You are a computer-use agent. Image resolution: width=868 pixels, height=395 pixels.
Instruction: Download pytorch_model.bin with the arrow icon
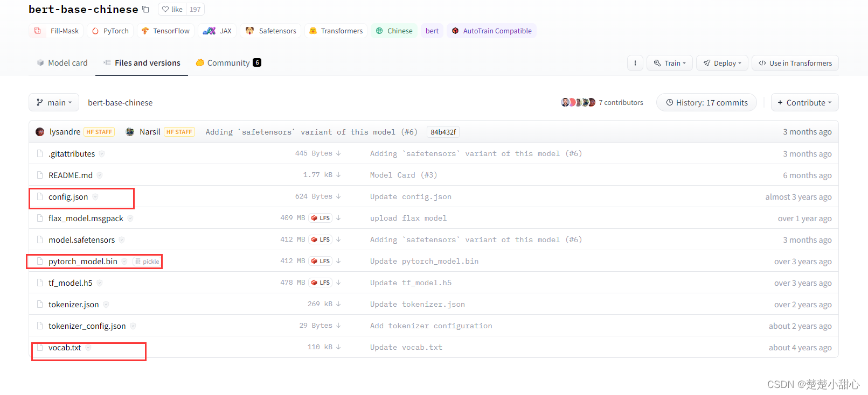point(338,261)
